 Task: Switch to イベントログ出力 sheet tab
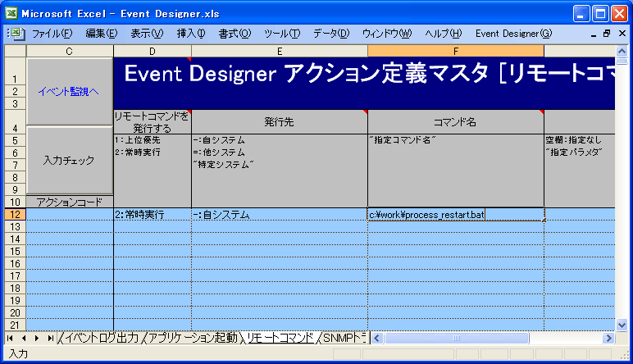102,338
